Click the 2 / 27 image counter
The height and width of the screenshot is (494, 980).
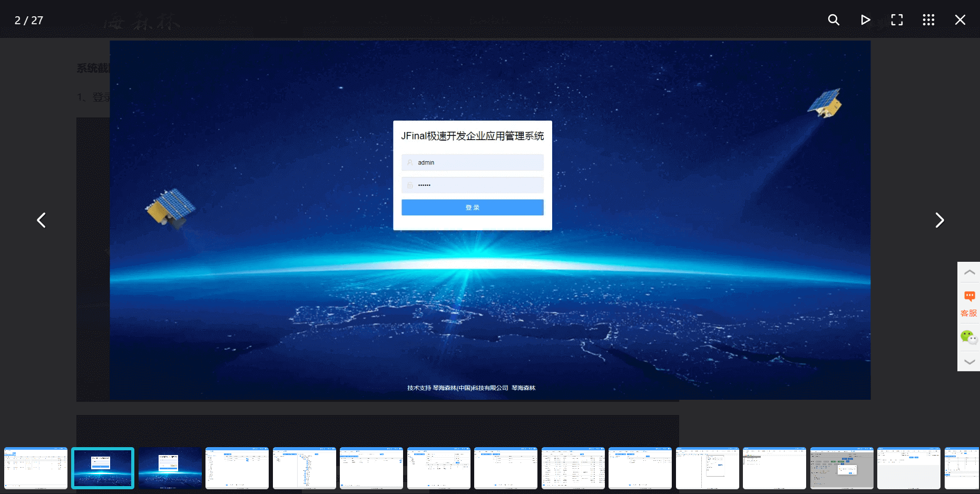tap(29, 20)
